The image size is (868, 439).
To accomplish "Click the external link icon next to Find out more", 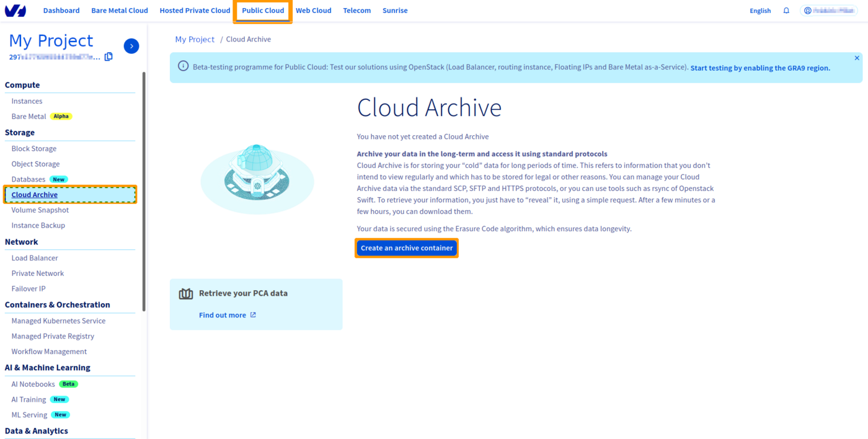I will (x=253, y=315).
